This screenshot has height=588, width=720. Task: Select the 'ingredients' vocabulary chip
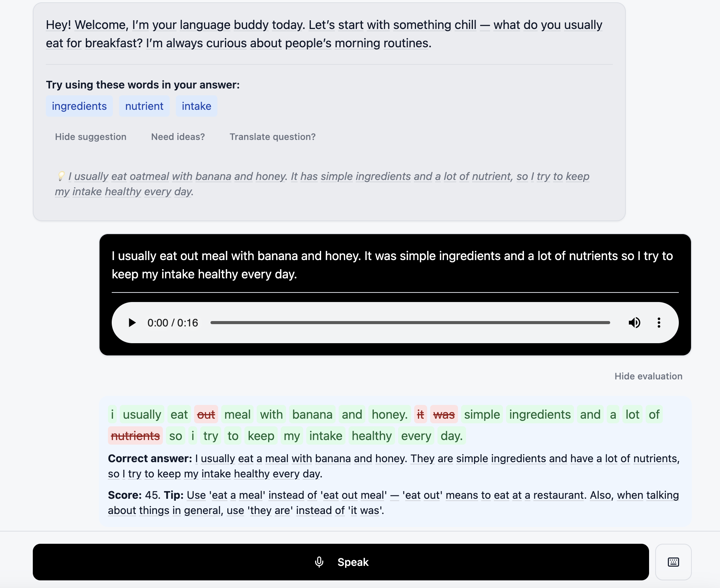pyautogui.click(x=79, y=106)
